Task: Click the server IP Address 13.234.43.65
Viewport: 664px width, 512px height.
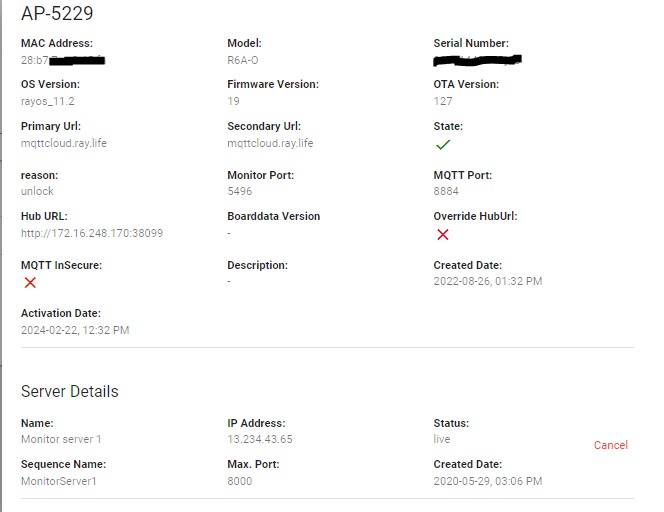Action: (260, 439)
